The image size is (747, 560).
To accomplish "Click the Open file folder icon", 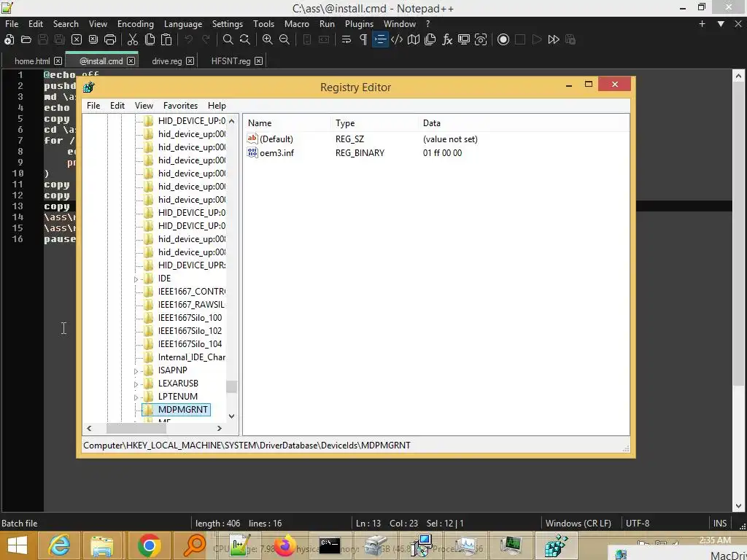I will [26, 39].
